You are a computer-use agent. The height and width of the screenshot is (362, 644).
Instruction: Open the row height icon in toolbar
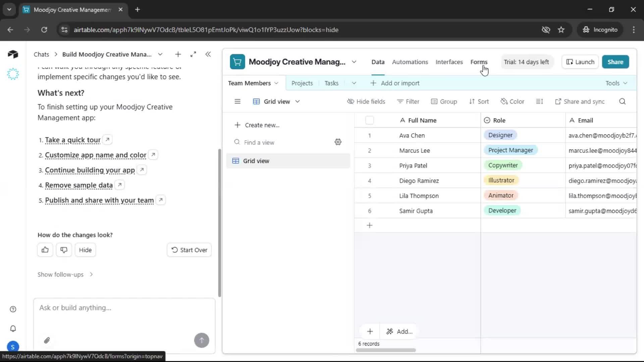tap(539, 102)
